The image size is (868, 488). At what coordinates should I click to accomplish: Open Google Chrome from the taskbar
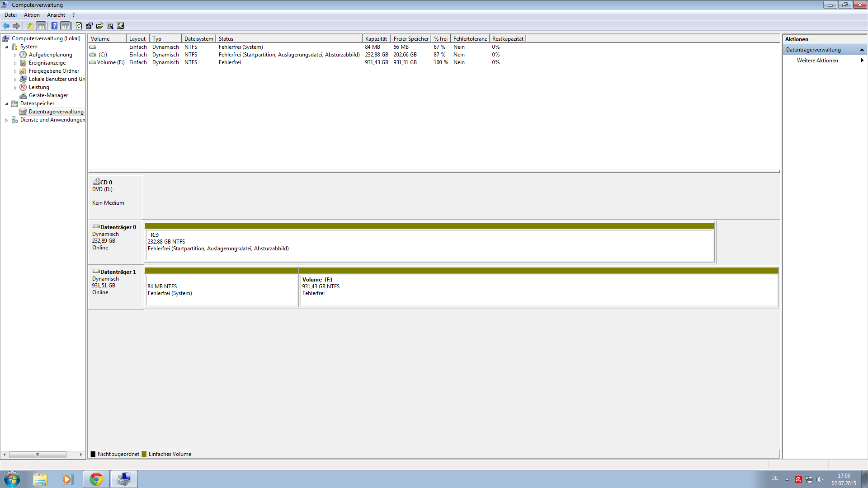coord(96,479)
